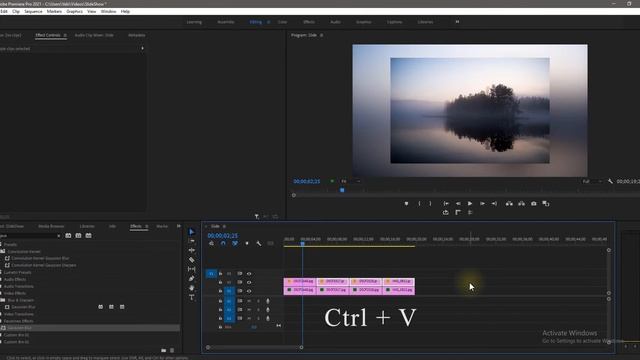
Task: Select Gaussian Blur under Blur & Sharpen
Action: [x=23, y=307]
